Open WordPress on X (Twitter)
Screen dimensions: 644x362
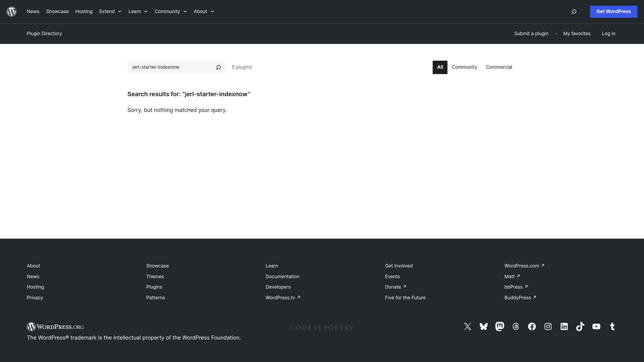(467, 326)
